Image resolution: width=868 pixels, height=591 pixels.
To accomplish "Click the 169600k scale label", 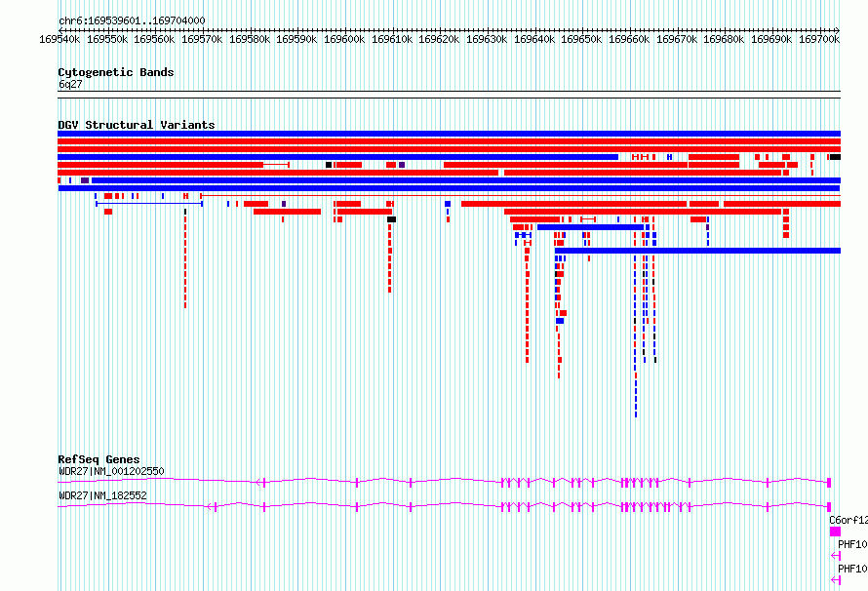I will click(343, 39).
